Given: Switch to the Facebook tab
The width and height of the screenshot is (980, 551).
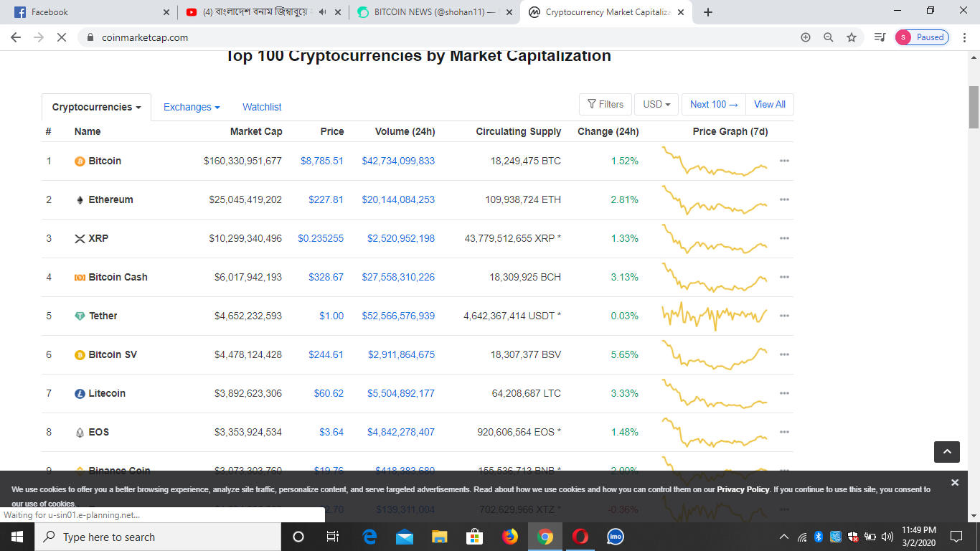Looking at the screenshot, I should coord(90,12).
